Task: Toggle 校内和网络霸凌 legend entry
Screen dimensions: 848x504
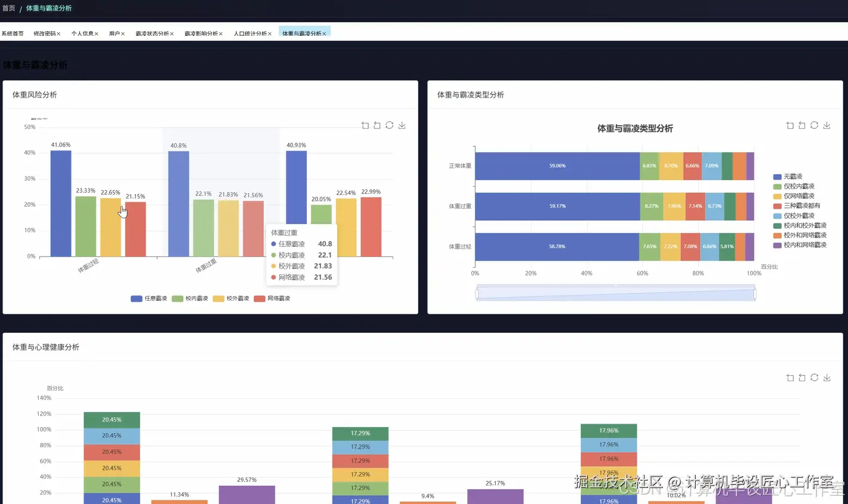Action: click(x=800, y=245)
